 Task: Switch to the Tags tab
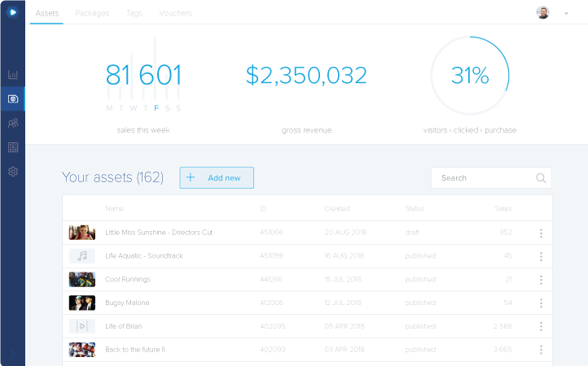coord(134,13)
